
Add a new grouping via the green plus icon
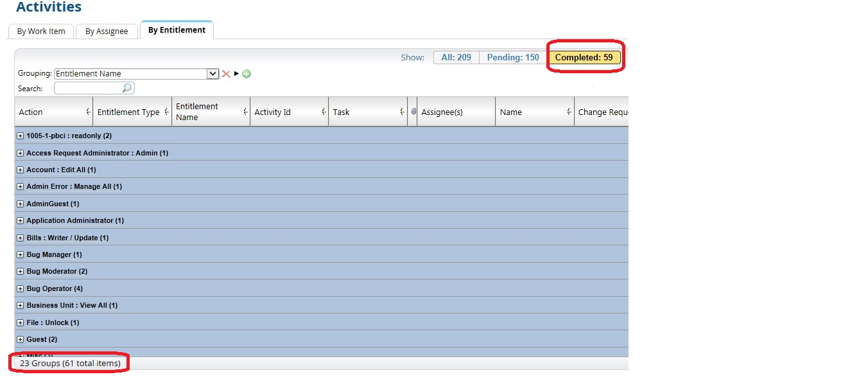[247, 74]
